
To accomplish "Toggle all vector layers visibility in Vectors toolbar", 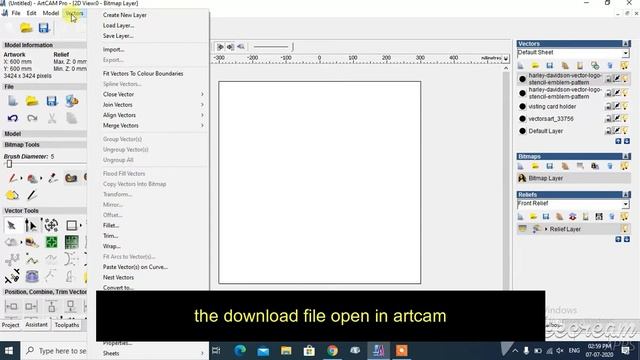I will (624, 65).
